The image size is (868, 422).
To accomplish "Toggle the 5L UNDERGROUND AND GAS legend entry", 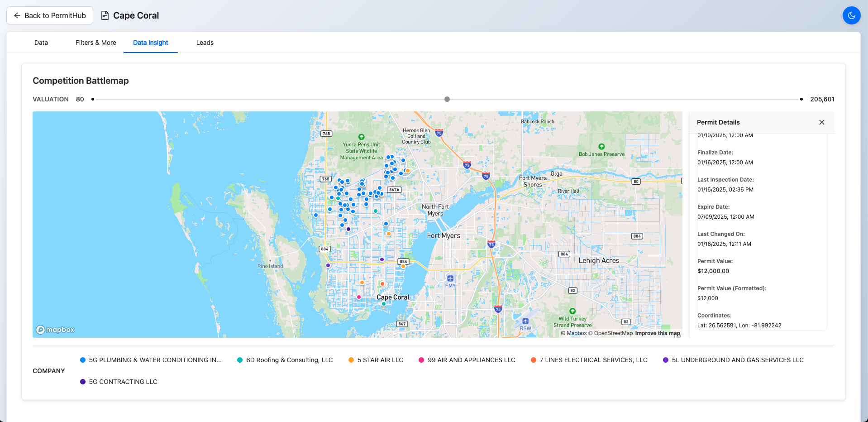I will point(733,360).
